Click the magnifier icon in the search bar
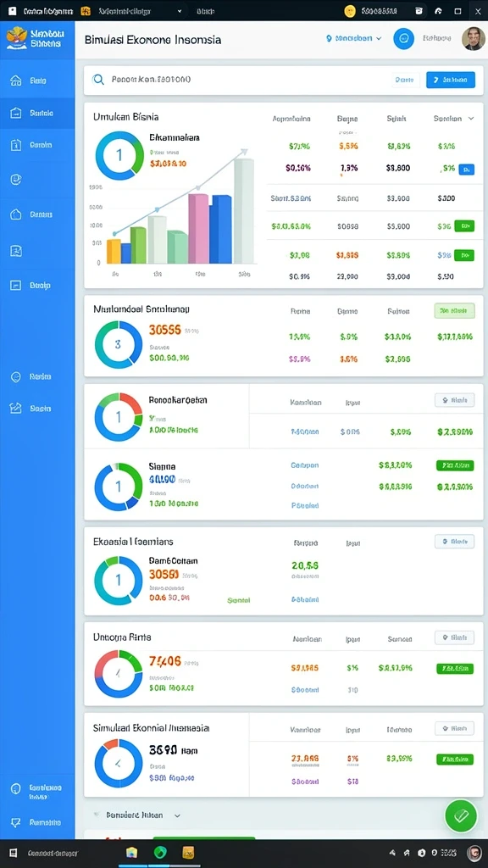 click(x=98, y=80)
